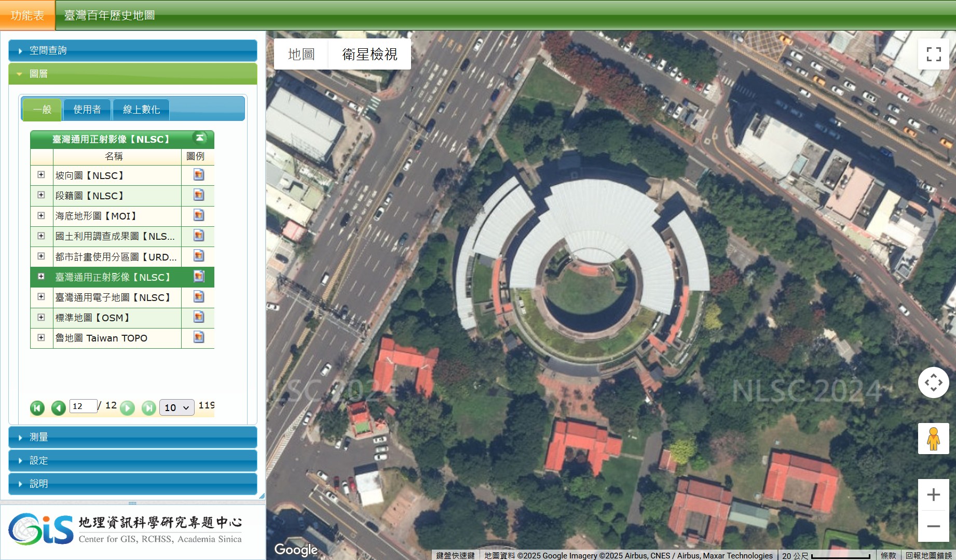This screenshot has height=560, width=956.
Task: Switch to the 線上數化 layer tab
Action: (x=141, y=110)
